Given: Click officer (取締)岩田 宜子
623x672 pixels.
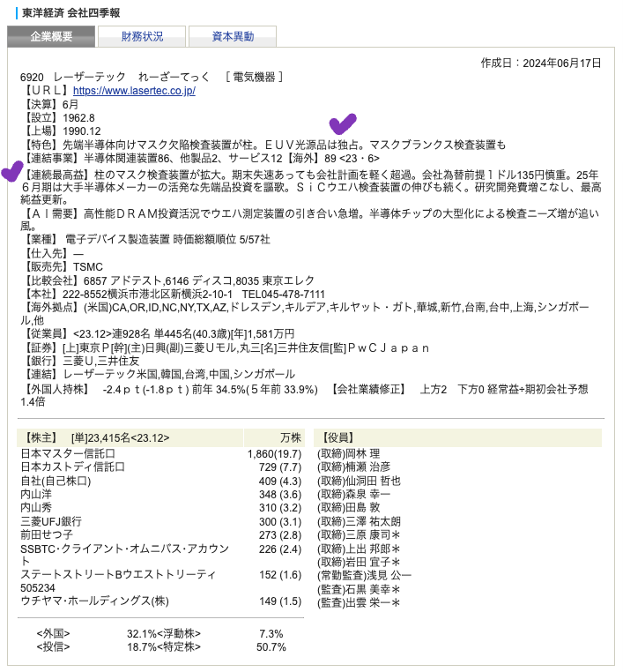Looking at the screenshot, I should [359, 562].
